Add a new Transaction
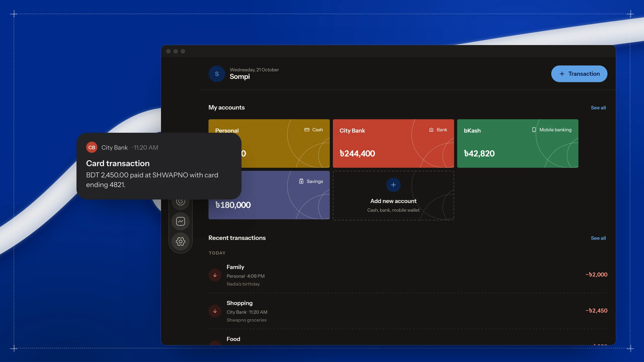The image size is (644, 362). click(x=579, y=74)
